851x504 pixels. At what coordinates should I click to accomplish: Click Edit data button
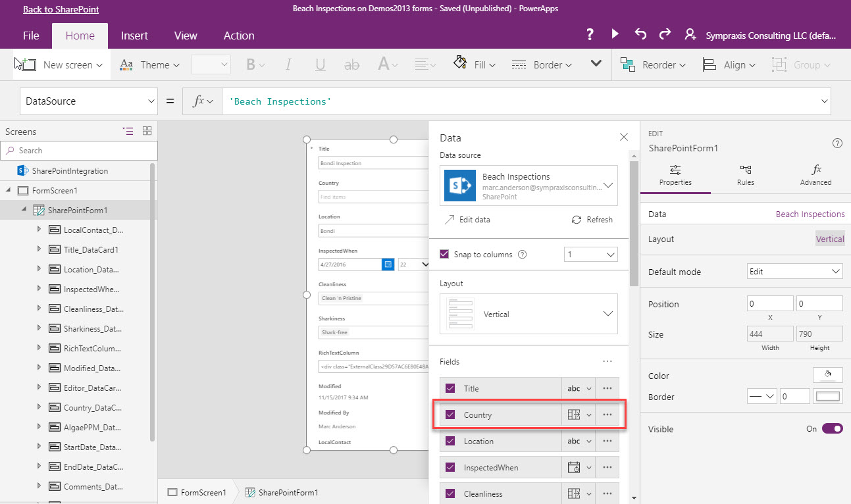point(467,220)
